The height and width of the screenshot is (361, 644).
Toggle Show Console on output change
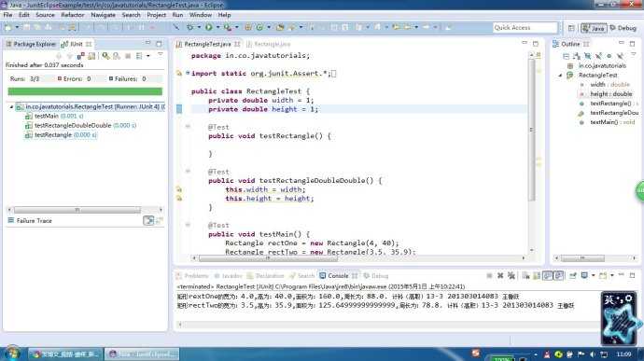[x=548, y=275]
